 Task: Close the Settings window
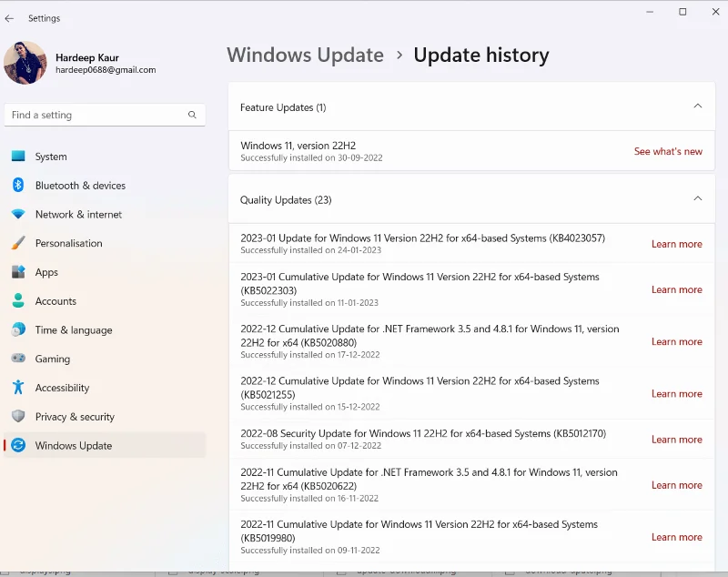[x=715, y=12]
